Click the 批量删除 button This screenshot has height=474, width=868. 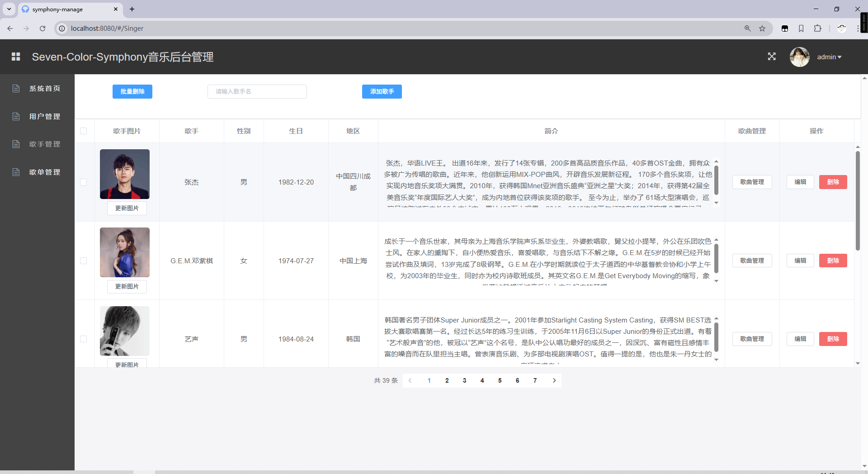pyautogui.click(x=132, y=91)
